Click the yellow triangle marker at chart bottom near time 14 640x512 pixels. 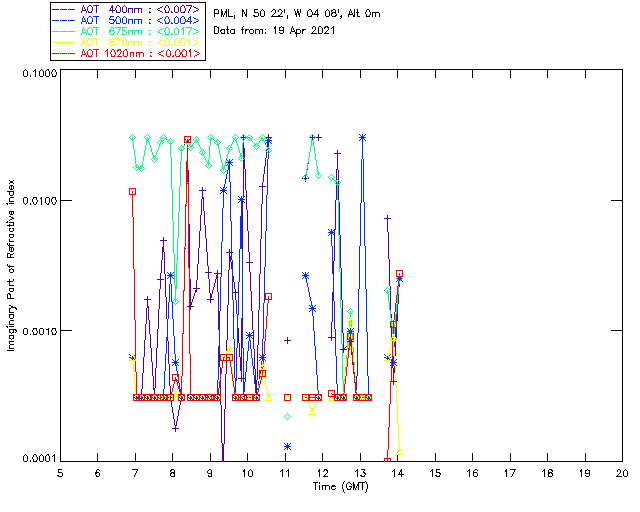tap(400, 452)
